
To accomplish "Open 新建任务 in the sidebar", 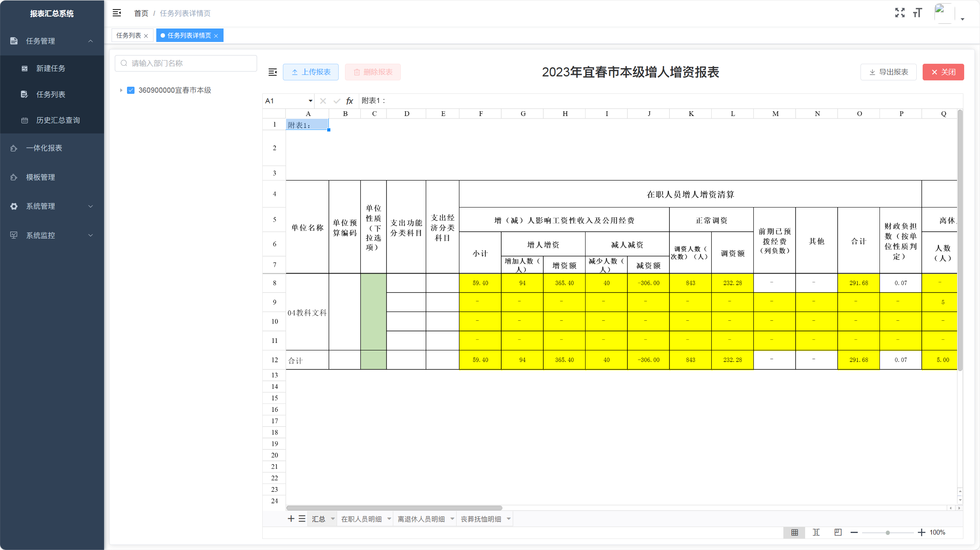I will click(x=52, y=69).
